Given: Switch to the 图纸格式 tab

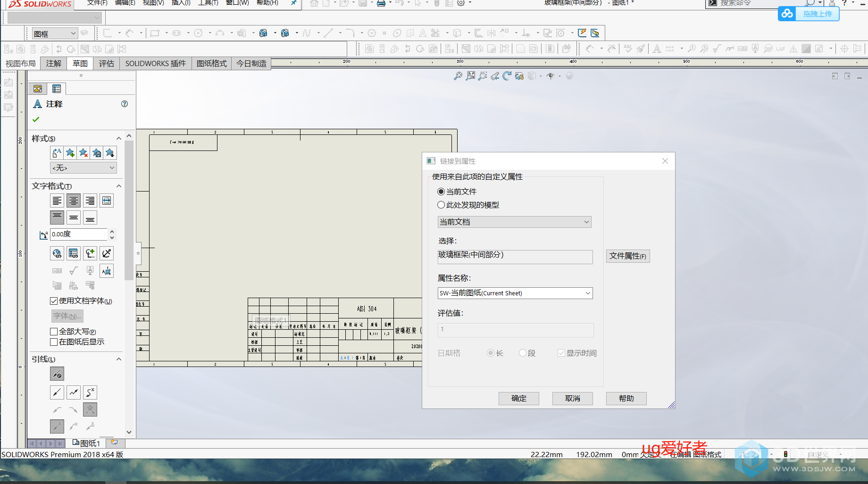Looking at the screenshot, I should pyautogui.click(x=212, y=63).
